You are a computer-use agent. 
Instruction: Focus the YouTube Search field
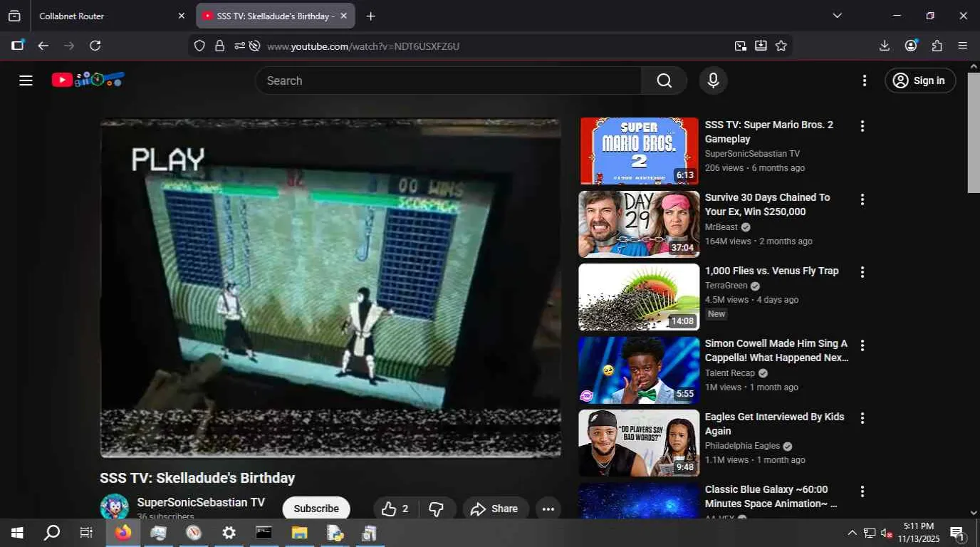[449, 80]
